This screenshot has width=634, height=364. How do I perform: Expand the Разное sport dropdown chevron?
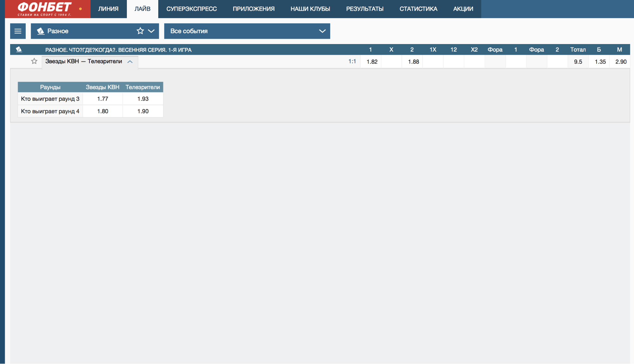click(151, 31)
